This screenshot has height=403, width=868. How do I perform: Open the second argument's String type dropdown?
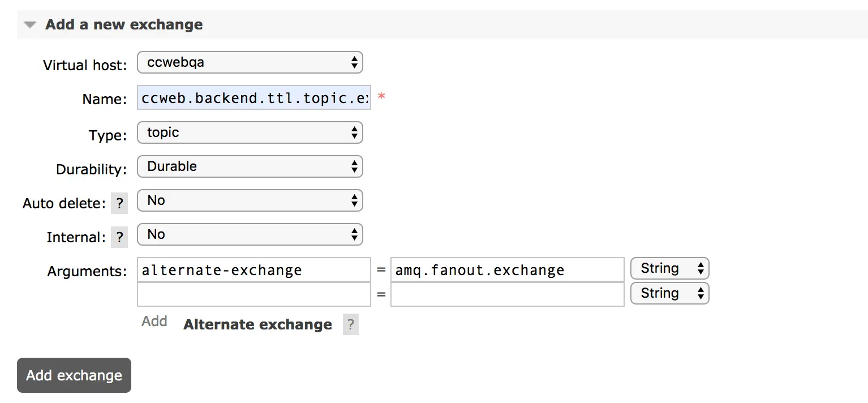point(669,294)
